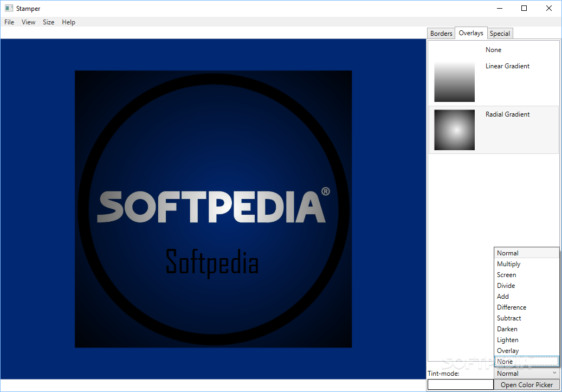The image size is (562, 392).
Task: Choose None in the tint-mode list
Action: 527,362
